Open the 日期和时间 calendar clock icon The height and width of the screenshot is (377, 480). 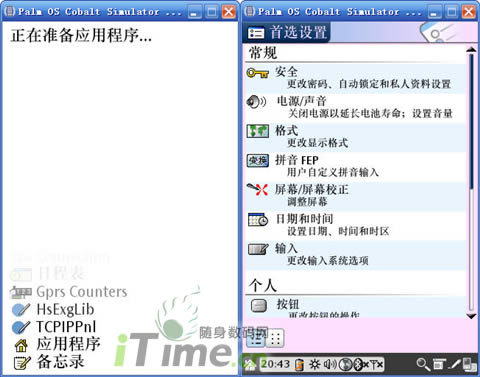[258, 220]
